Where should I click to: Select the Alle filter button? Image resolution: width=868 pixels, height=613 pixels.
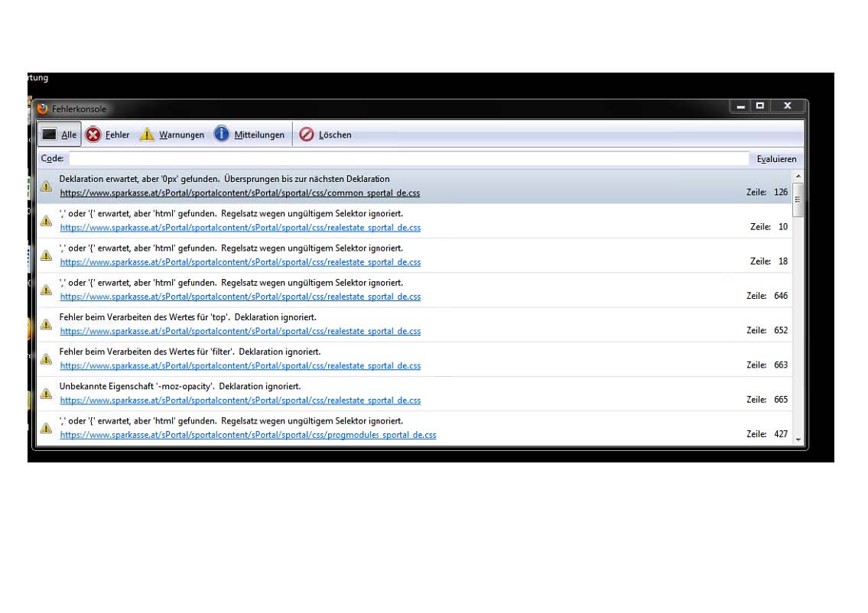[x=59, y=135]
